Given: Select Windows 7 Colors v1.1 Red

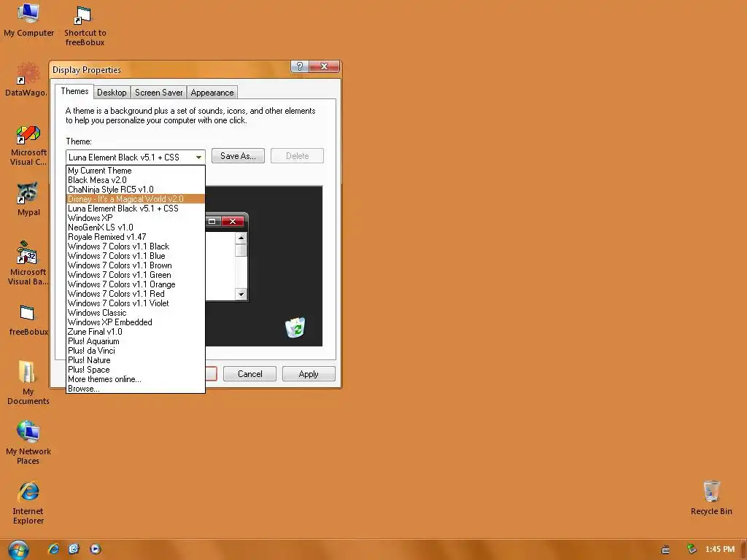Looking at the screenshot, I should 135,294.
